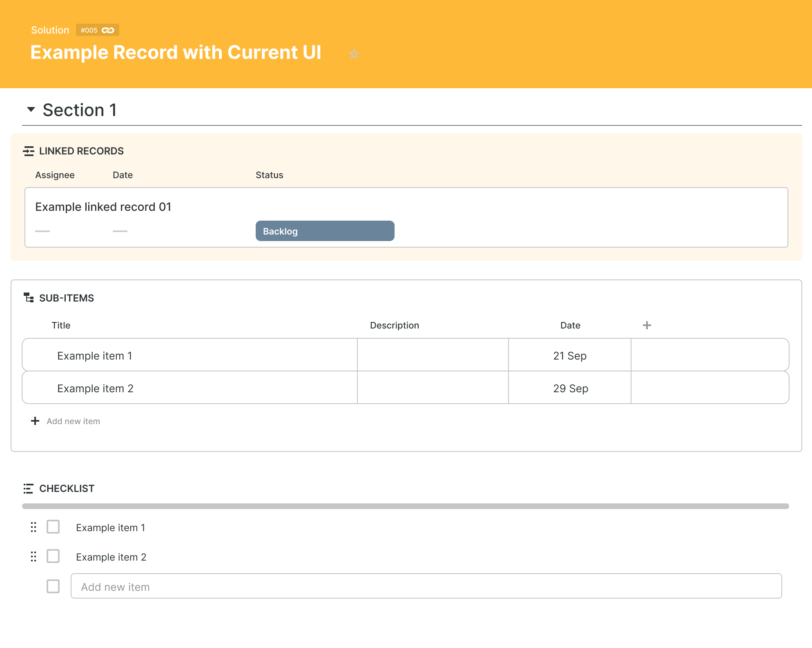Click the CHECKLIST heading
The image size is (812, 648).
tap(67, 489)
